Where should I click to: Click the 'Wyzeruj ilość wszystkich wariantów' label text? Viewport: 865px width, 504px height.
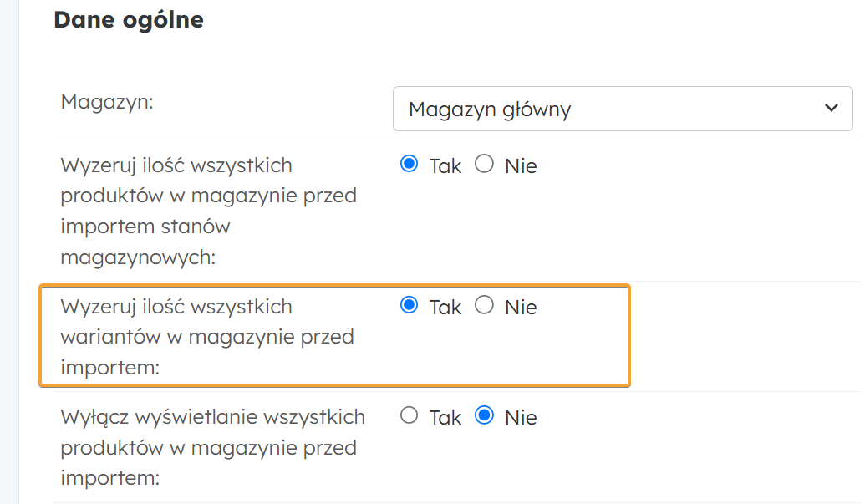[207, 337]
